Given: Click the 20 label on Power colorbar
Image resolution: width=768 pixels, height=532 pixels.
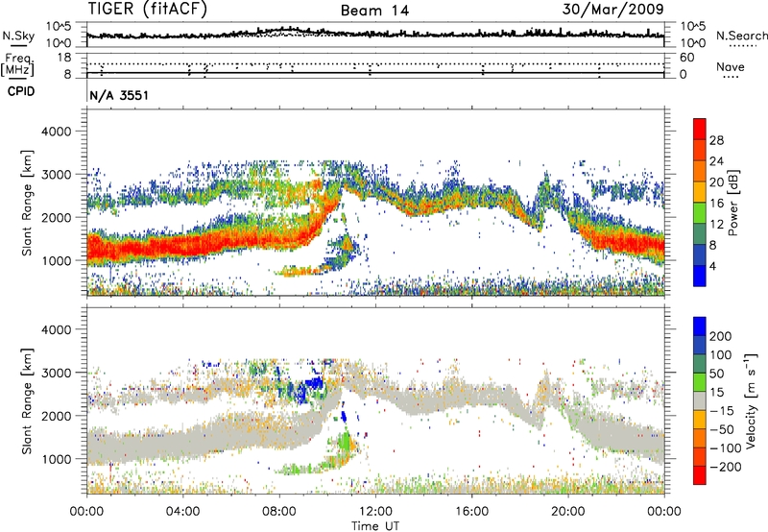Looking at the screenshot, I should tap(716, 182).
